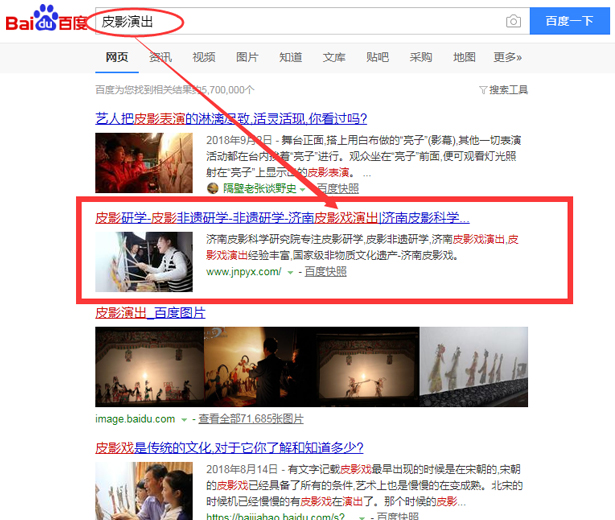Click thumbnail of man and woman with puppets
615x520 pixels.
pos(144,491)
